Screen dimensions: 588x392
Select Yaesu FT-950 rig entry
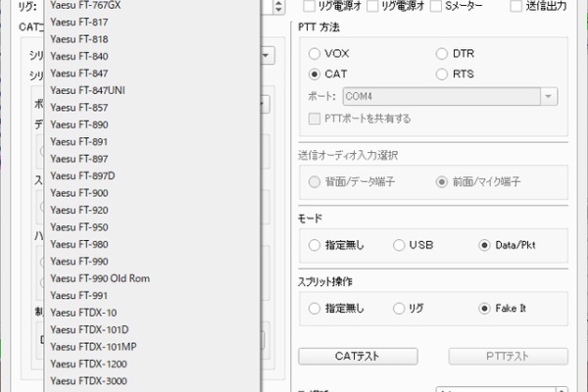tap(152, 227)
